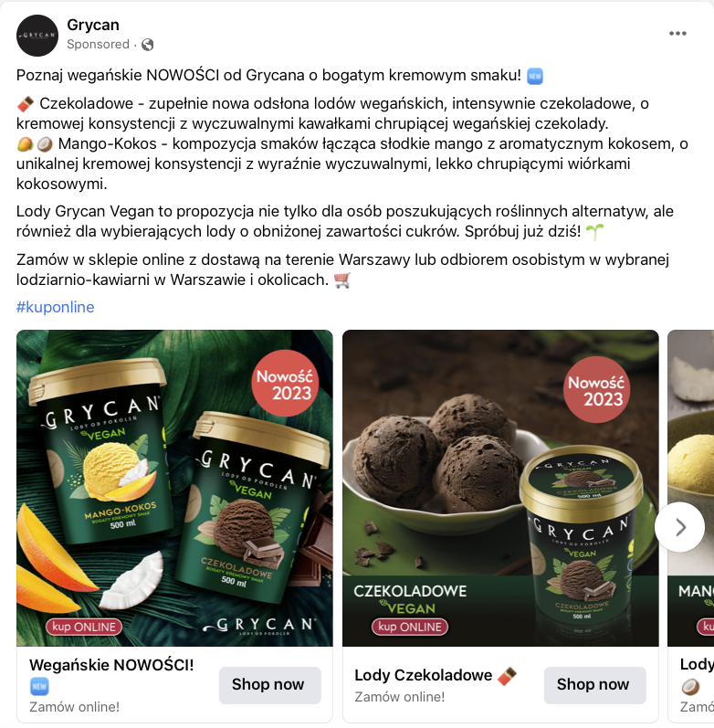This screenshot has width=714, height=728.
Task: Click the Lody Czekoladowe card title
Action: pos(424,675)
